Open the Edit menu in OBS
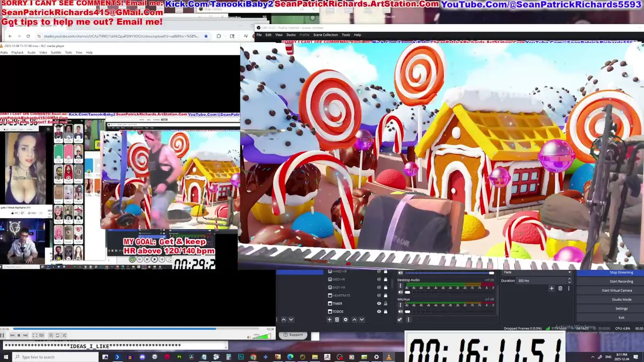The image size is (644, 362). (269, 35)
